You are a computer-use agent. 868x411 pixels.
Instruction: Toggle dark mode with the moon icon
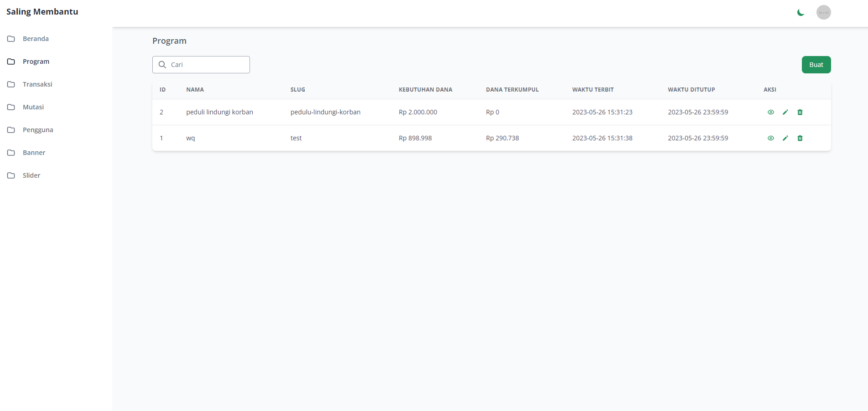[800, 12]
